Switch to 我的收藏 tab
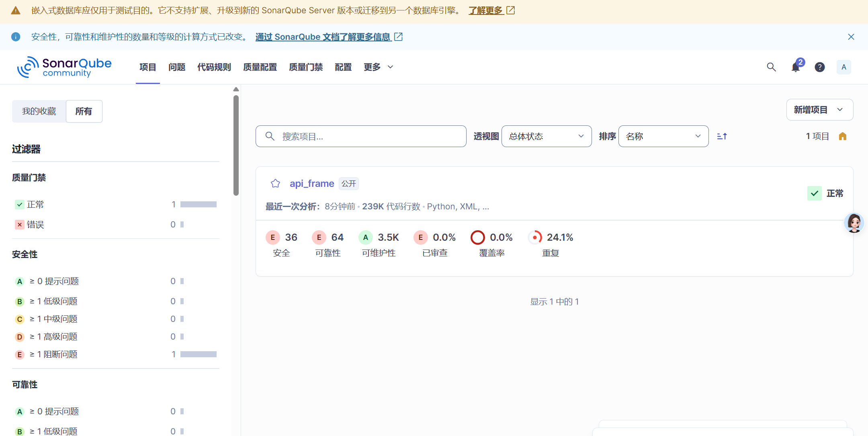The image size is (868, 436). 39,111
